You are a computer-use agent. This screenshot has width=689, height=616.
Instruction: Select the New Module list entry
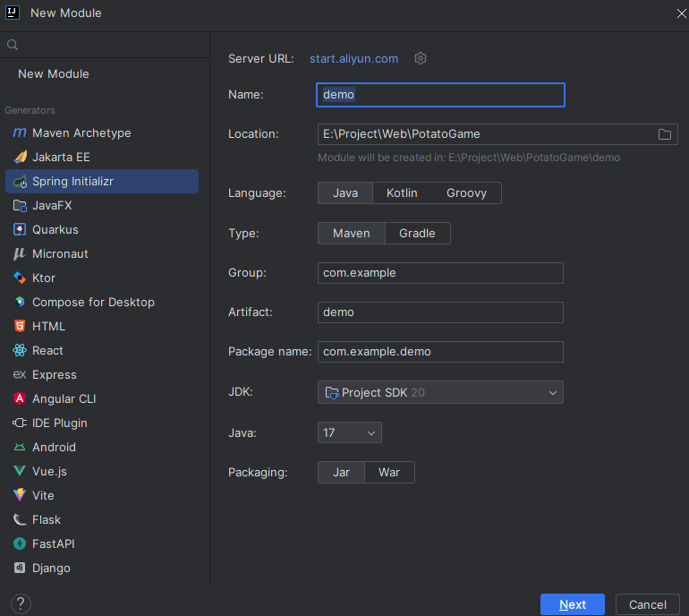(54, 74)
